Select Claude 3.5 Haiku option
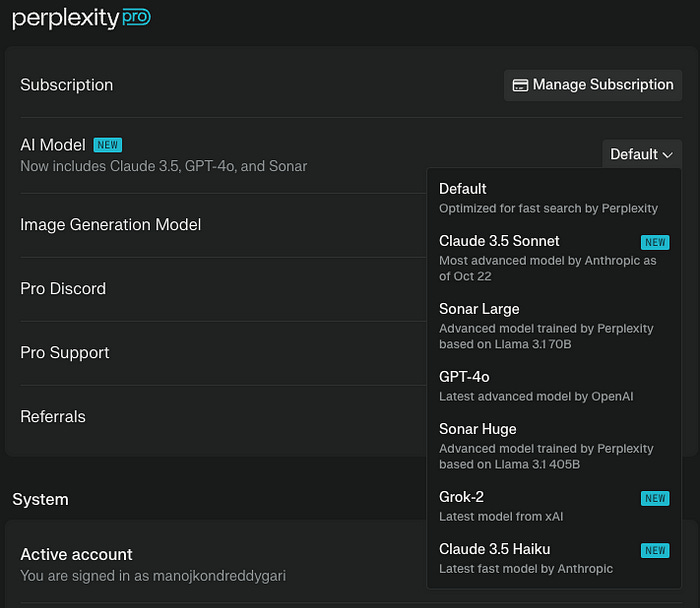This screenshot has width=700, height=608. [554, 558]
